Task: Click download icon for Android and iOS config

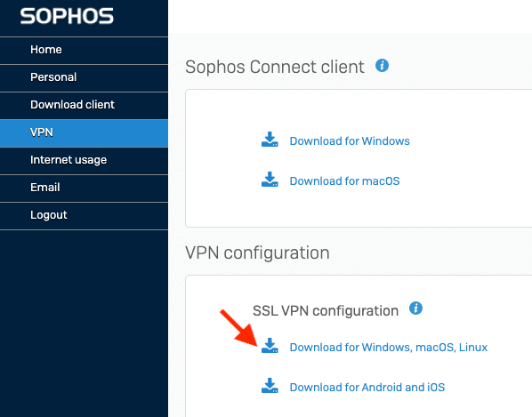Action: [270, 386]
